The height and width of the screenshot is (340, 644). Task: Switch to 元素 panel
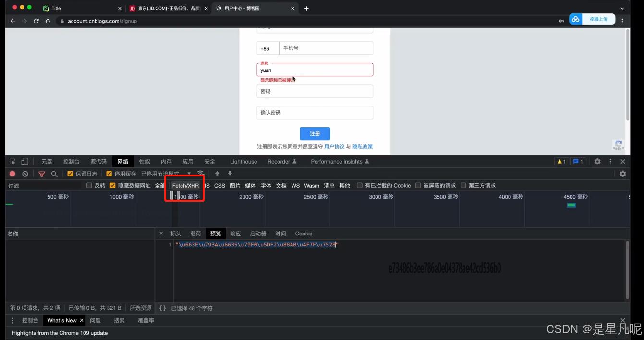coord(47,162)
